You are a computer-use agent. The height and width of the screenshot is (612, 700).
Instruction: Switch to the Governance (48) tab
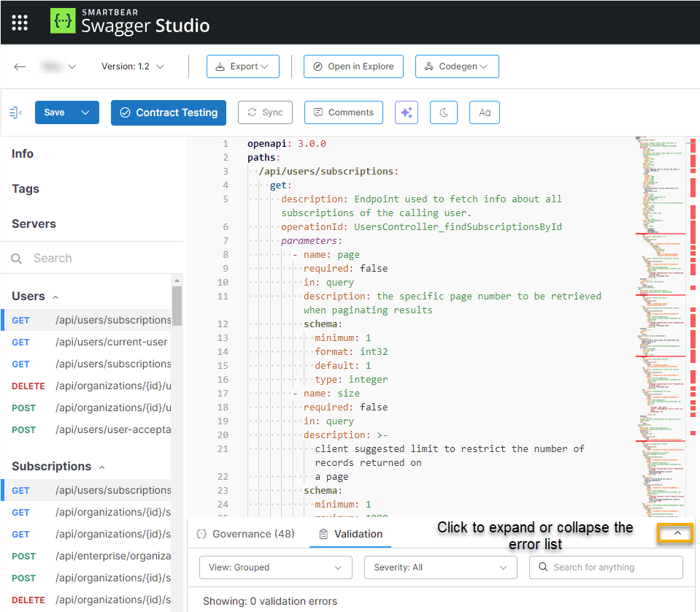click(x=246, y=534)
